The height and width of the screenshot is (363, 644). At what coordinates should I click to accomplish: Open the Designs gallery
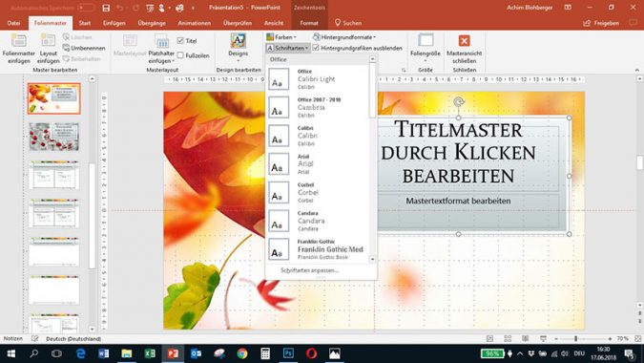pos(239,48)
